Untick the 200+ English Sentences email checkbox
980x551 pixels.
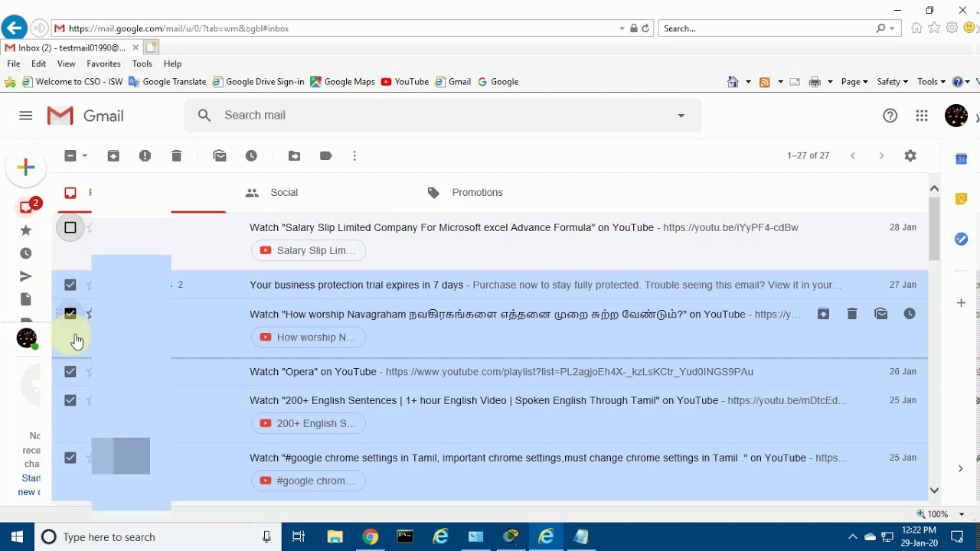coord(70,400)
